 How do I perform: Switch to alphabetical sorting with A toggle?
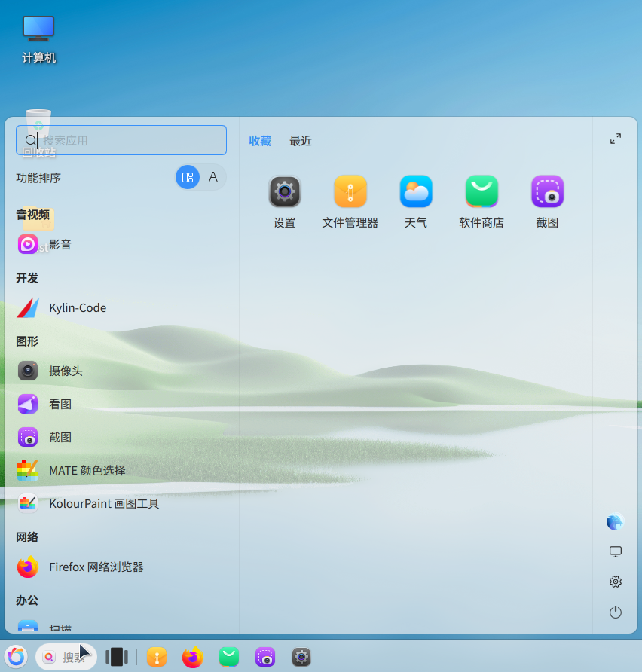coord(213,177)
